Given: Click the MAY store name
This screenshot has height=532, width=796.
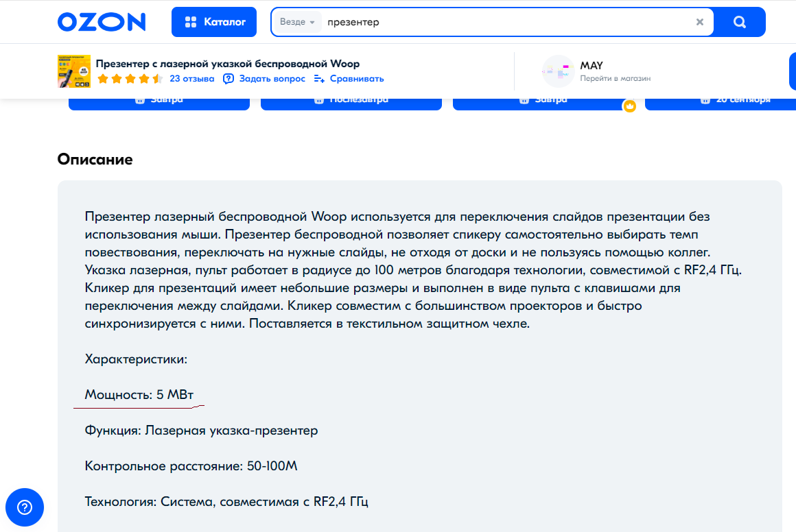Looking at the screenshot, I should 591,66.
